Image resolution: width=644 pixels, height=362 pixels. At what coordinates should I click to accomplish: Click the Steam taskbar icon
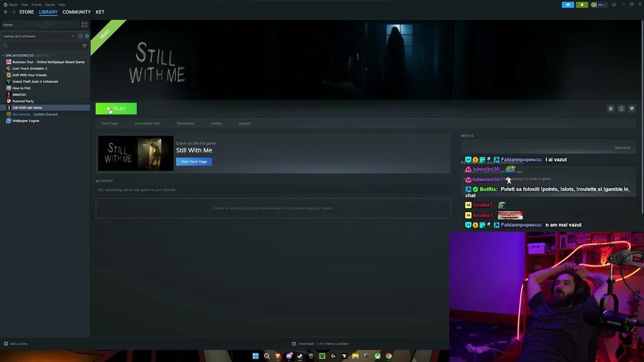click(x=300, y=356)
